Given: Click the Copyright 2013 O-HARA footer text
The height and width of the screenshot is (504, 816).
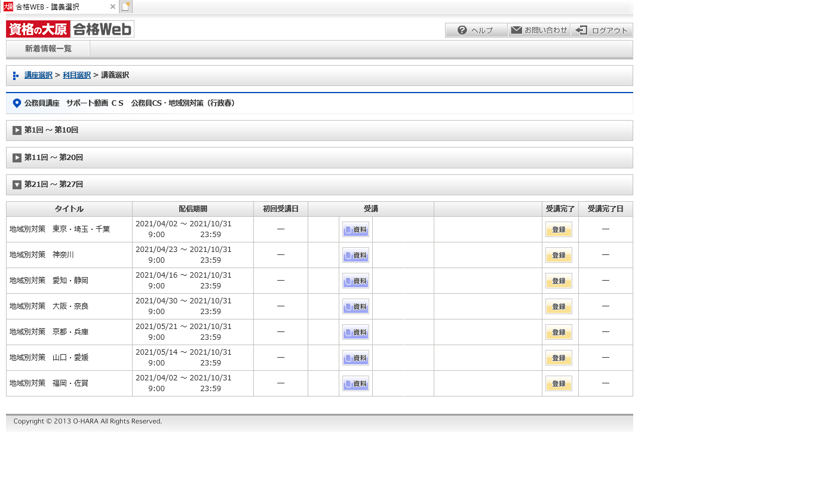Looking at the screenshot, I should pos(88,422).
